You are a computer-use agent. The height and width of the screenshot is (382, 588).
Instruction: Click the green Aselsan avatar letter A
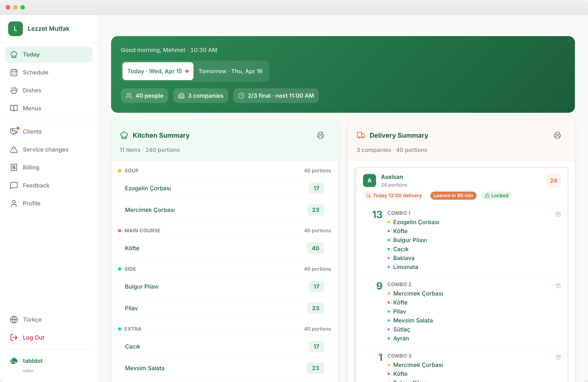point(369,180)
